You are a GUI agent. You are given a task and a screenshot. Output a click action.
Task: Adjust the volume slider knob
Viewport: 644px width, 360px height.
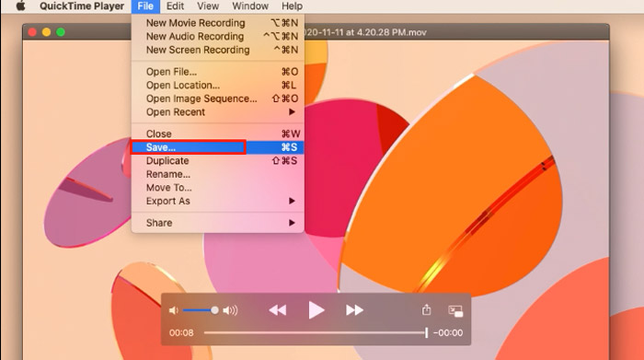tap(214, 310)
